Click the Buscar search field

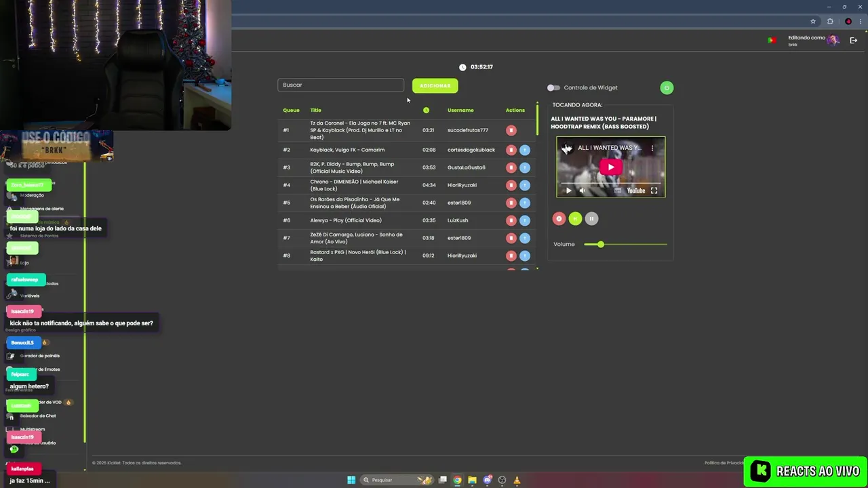click(x=340, y=85)
